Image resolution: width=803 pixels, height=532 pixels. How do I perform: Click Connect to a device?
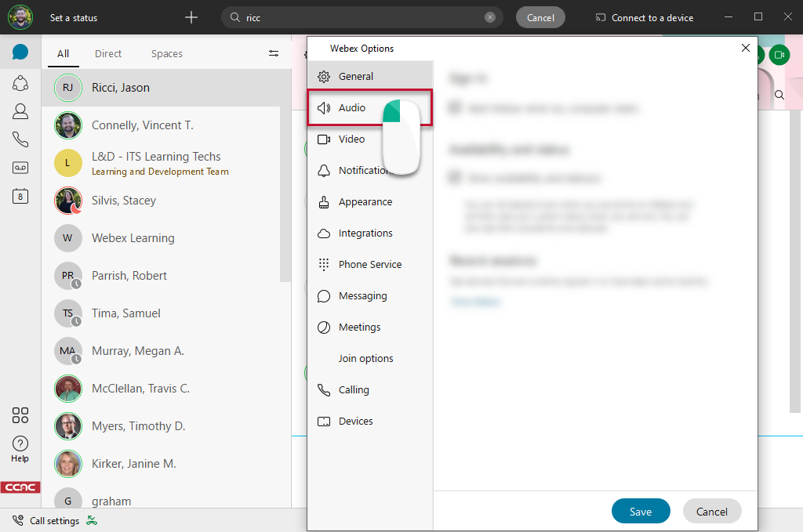pyautogui.click(x=644, y=16)
